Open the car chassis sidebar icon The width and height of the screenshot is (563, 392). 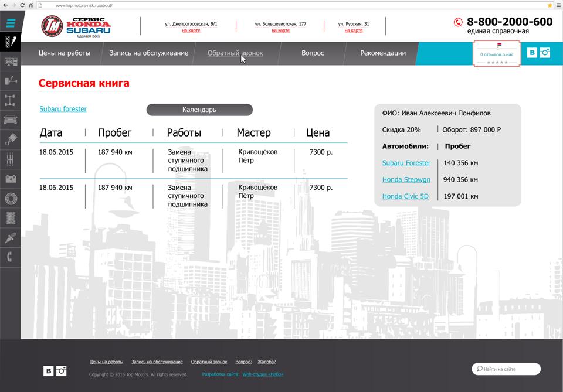coord(11,100)
